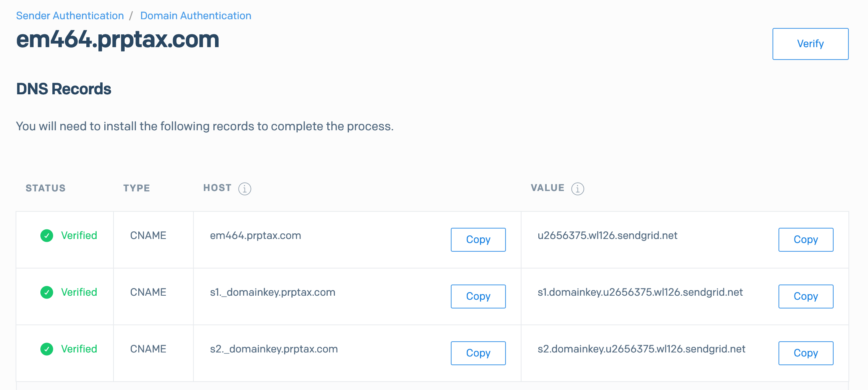Viewport: 868px width, 390px height.
Task: Copy the s1._domainkey.prptax.com host
Action: click(x=478, y=296)
